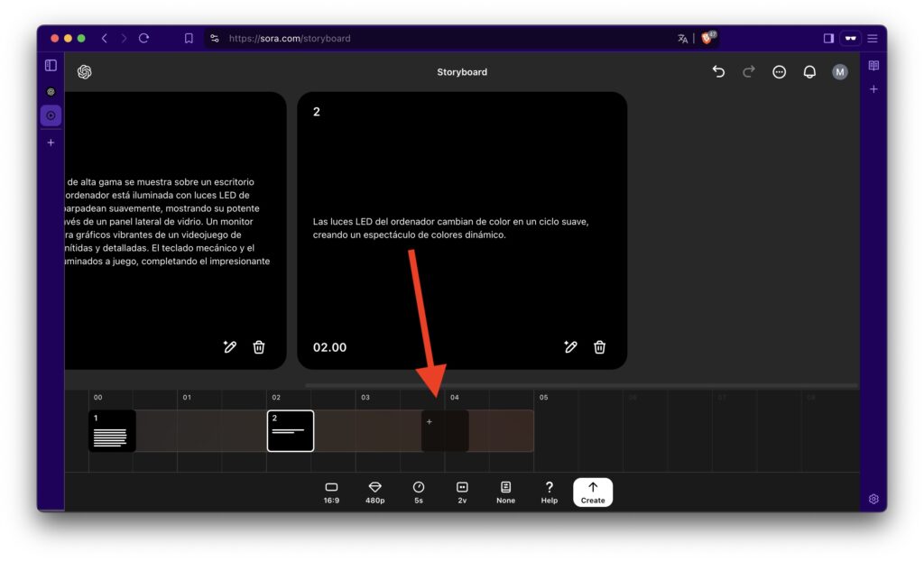Click the card 2 LED lights description text
The width and height of the screenshot is (924, 561).
451,228
